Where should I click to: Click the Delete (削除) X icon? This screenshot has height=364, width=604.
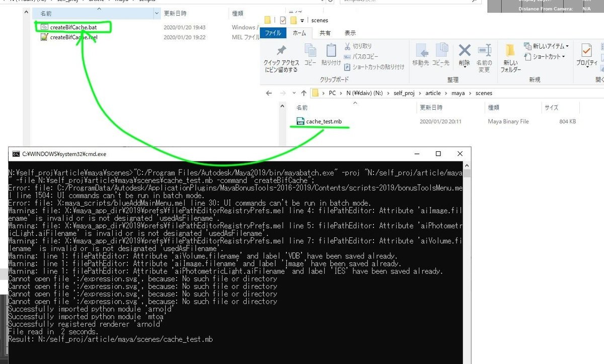tap(464, 50)
